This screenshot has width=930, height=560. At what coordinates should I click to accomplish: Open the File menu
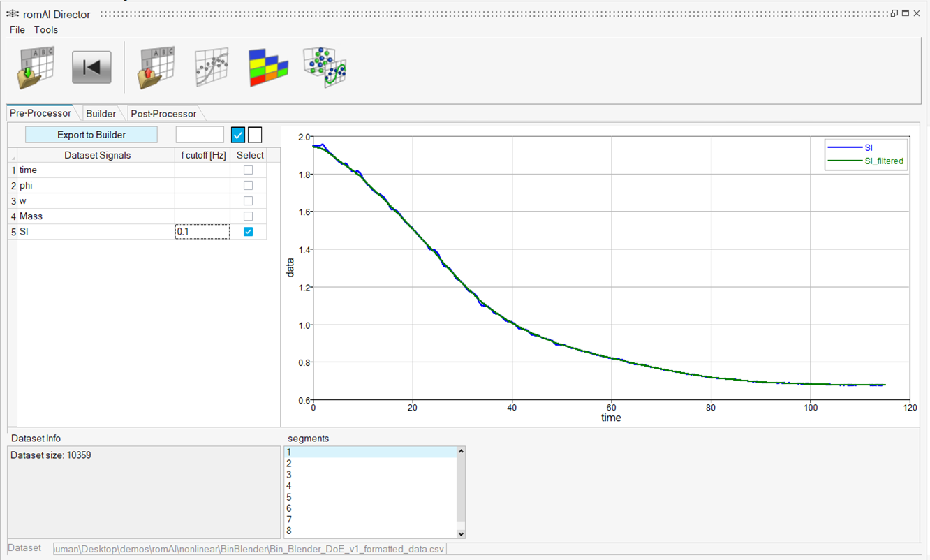(x=17, y=29)
